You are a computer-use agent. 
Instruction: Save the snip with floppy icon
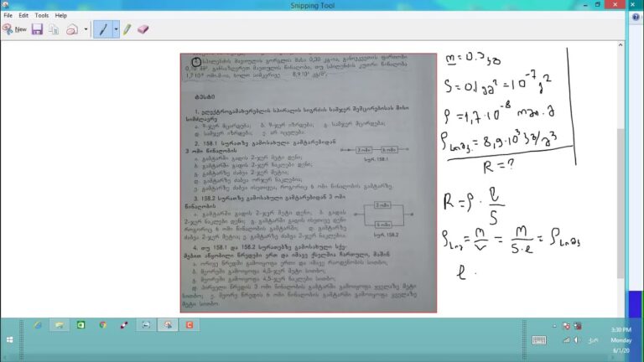click(x=38, y=29)
